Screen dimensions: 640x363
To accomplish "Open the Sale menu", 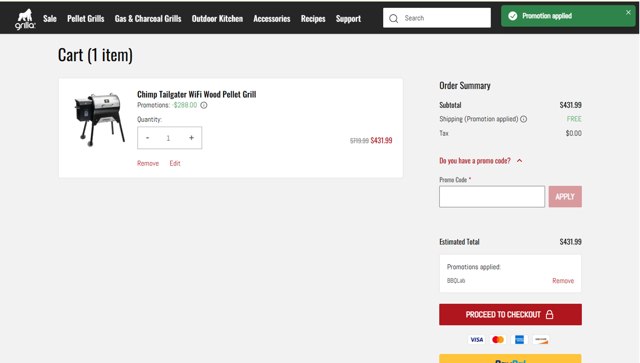I will [50, 19].
